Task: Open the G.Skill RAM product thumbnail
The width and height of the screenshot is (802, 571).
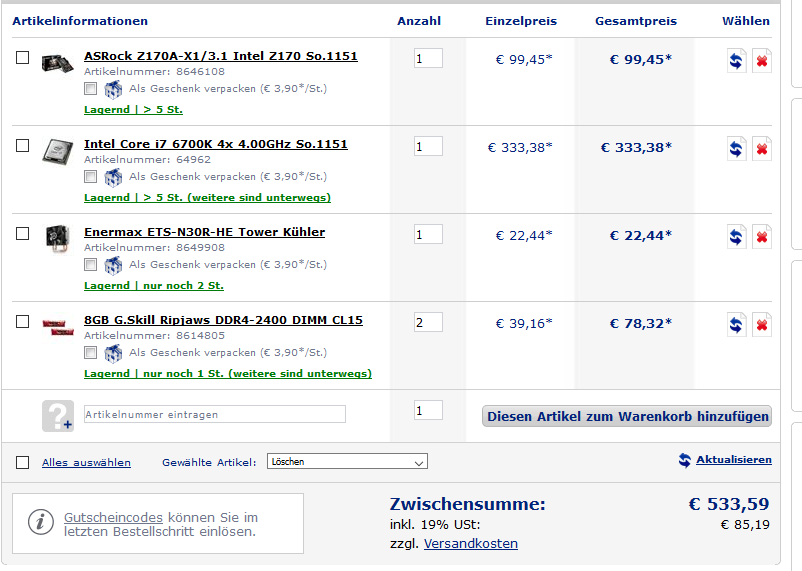Action: pyautogui.click(x=58, y=327)
